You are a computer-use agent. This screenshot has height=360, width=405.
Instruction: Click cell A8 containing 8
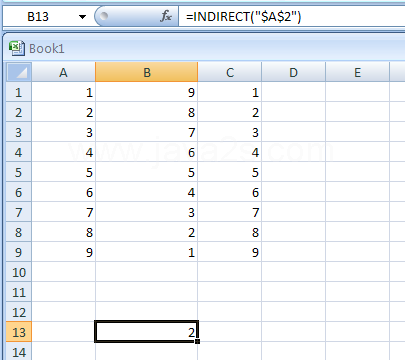[x=63, y=232]
